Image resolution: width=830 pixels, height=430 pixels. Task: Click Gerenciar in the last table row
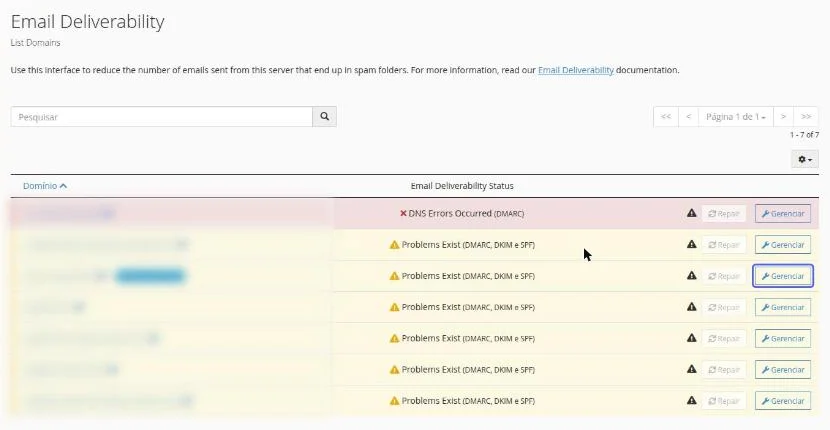point(783,401)
